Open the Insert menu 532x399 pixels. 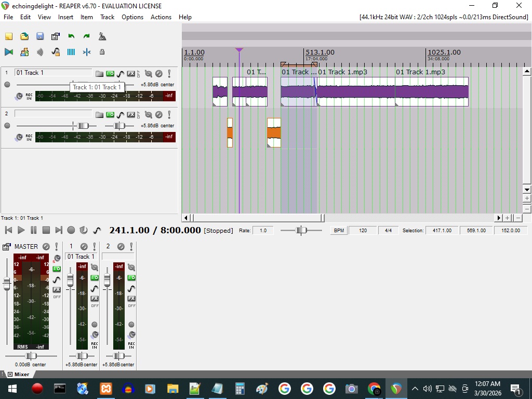(65, 17)
